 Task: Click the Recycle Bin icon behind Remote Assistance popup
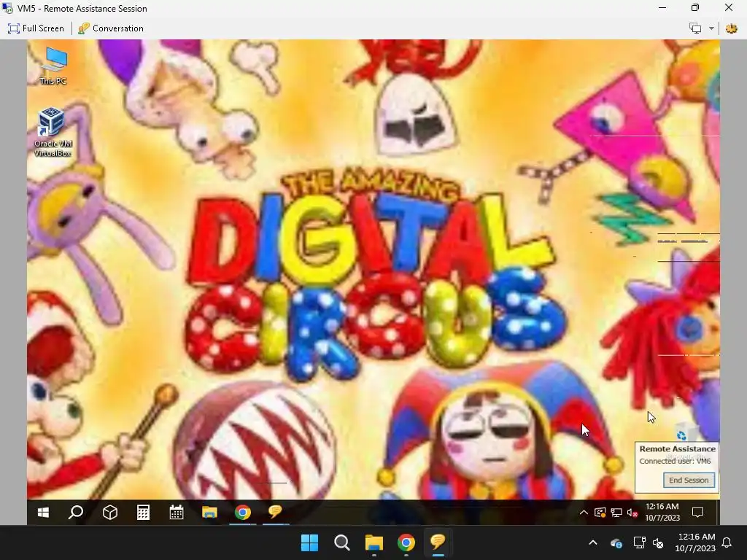click(684, 432)
